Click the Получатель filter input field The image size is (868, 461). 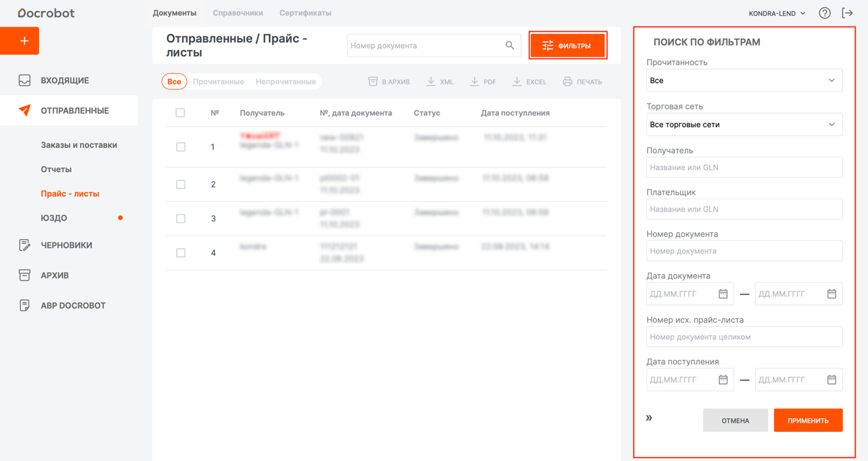pos(744,168)
